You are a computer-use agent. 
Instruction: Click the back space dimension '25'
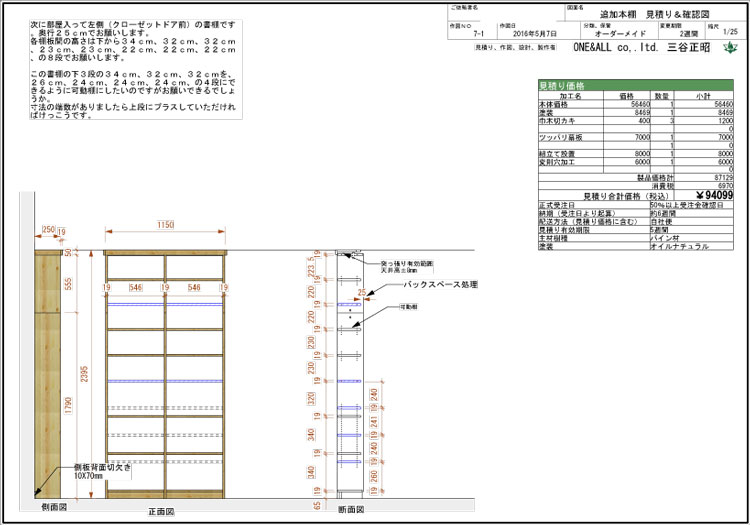[362, 292]
